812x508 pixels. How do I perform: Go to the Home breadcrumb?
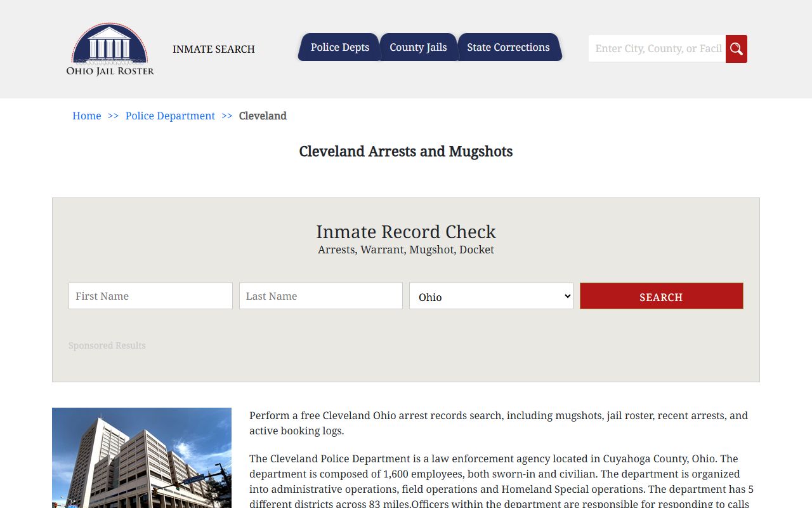[87, 116]
